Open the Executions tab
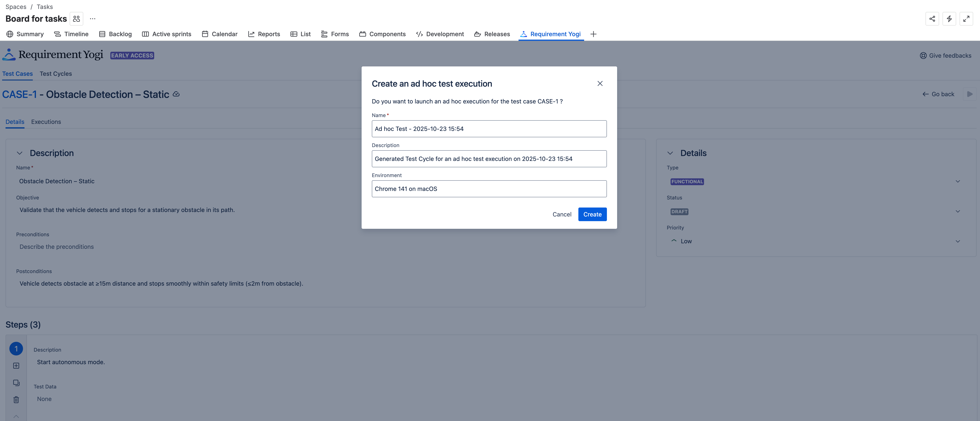 tap(46, 122)
